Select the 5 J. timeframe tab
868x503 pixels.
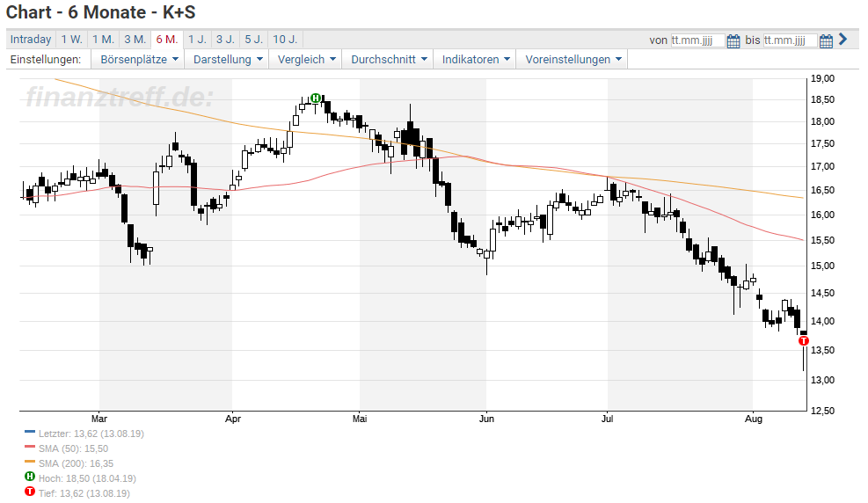click(x=254, y=40)
